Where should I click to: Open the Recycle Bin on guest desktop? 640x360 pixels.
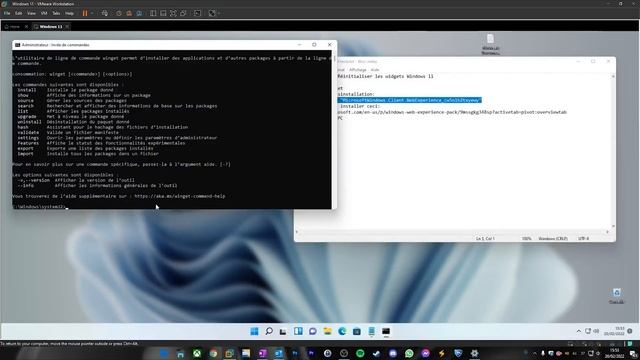tap(616, 296)
